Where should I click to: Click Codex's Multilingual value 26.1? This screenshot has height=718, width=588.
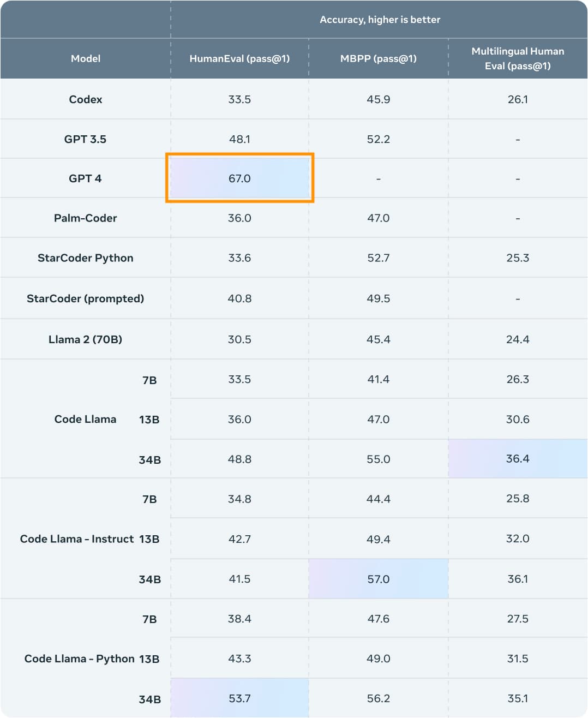point(518,99)
